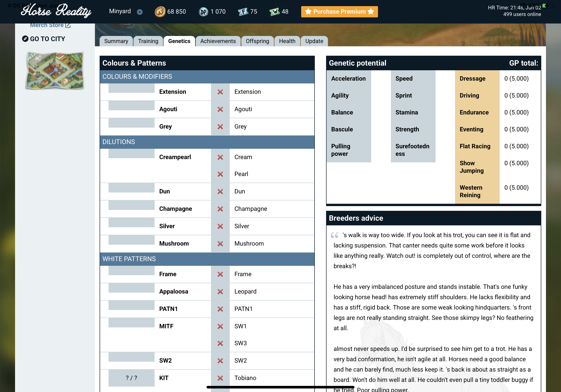The height and width of the screenshot is (392, 561).
Task: Click the DP points icon
Action: 203,12
